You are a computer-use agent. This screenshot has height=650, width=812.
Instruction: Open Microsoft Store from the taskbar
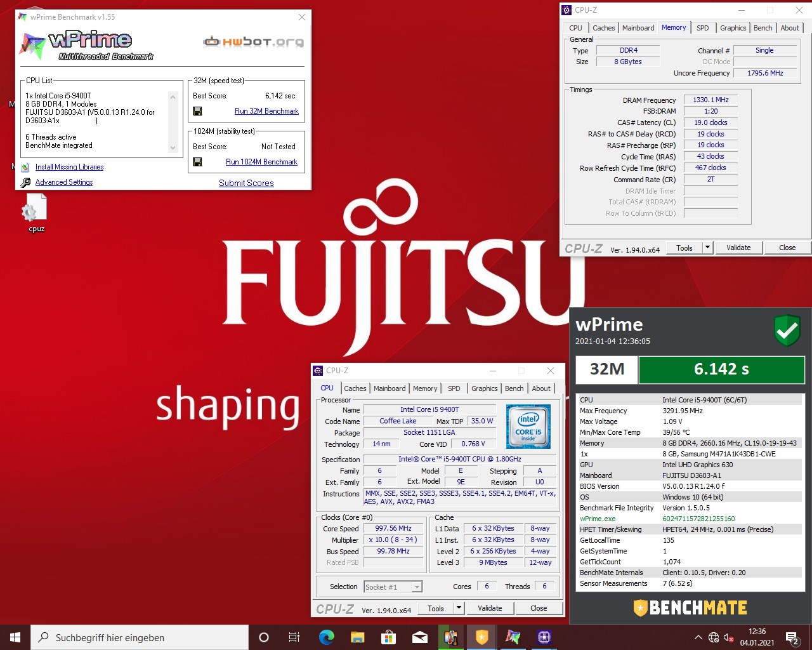tap(388, 637)
